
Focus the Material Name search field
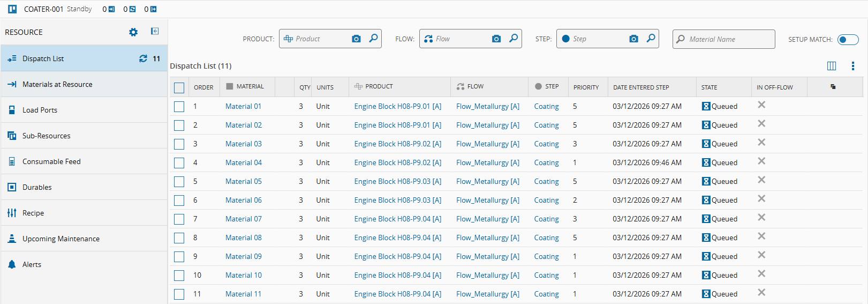728,39
